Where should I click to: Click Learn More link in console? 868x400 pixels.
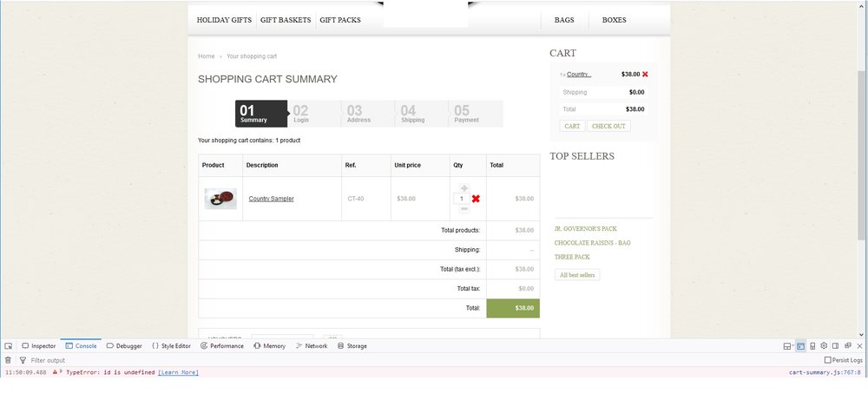point(178,372)
